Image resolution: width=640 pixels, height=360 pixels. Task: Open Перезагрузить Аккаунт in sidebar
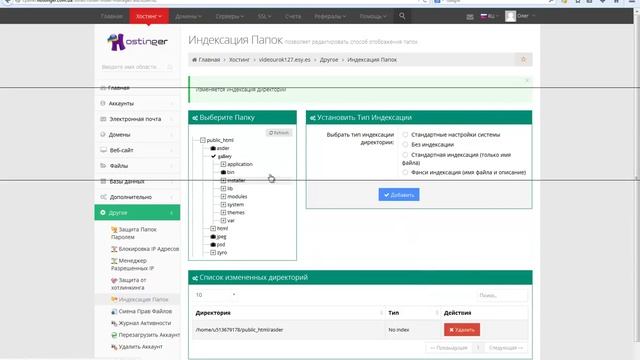(145, 335)
